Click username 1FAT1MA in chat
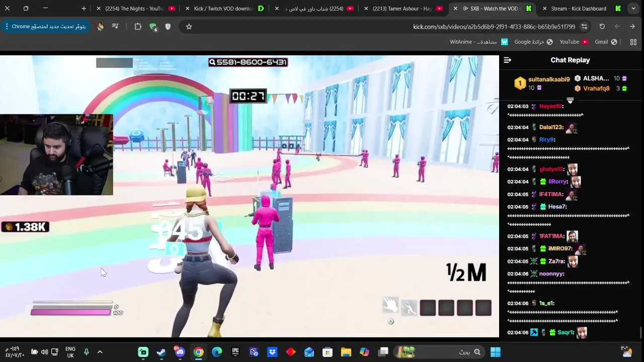Image resolution: width=644 pixels, height=362 pixels. point(551,236)
